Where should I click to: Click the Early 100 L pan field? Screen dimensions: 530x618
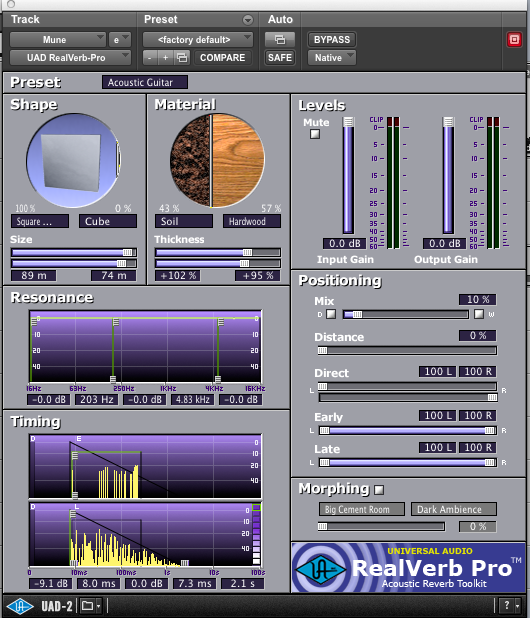click(437, 415)
